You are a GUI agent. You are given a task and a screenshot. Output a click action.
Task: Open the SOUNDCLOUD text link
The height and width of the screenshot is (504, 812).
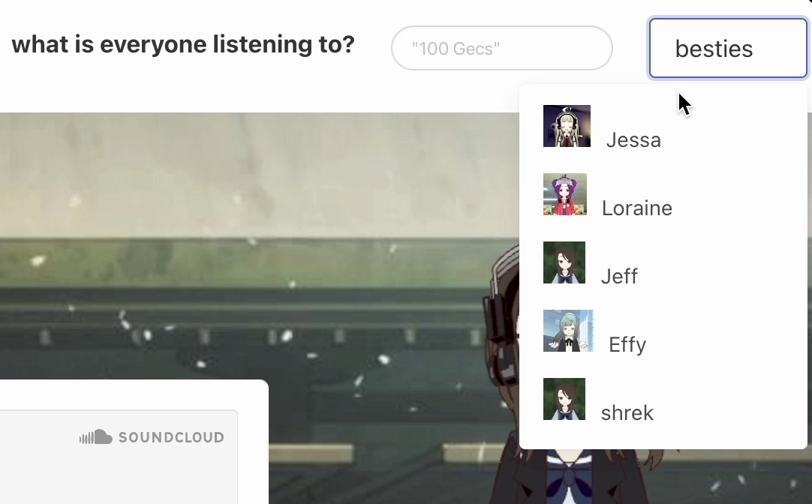pyautogui.click(x=171, y=438)
